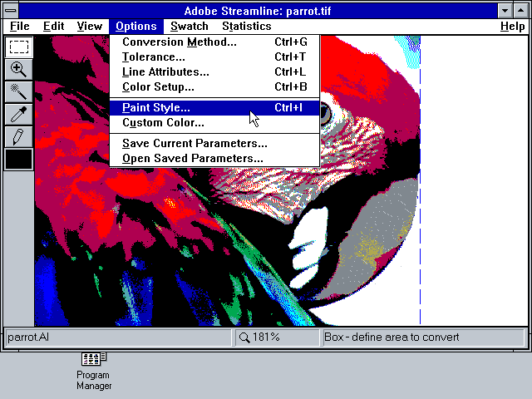The height and width of the screenshot is (399, 532).
Task: Select the Paint Style menu entry
Action: 155,108
